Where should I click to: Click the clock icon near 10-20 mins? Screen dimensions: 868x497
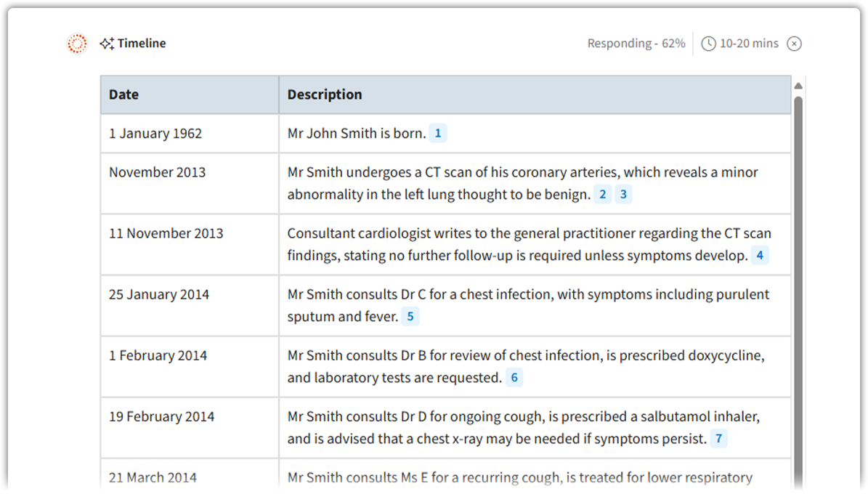click(x=708, y=44)
